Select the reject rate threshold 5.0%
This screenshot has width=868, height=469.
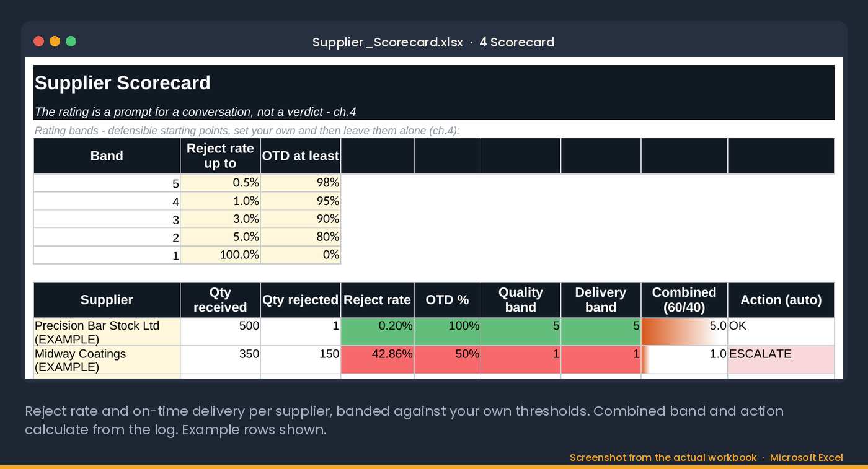220,237
